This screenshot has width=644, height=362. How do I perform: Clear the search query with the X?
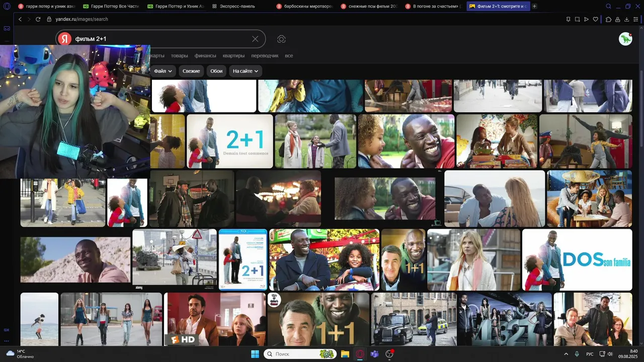click(x=255, y=39)
